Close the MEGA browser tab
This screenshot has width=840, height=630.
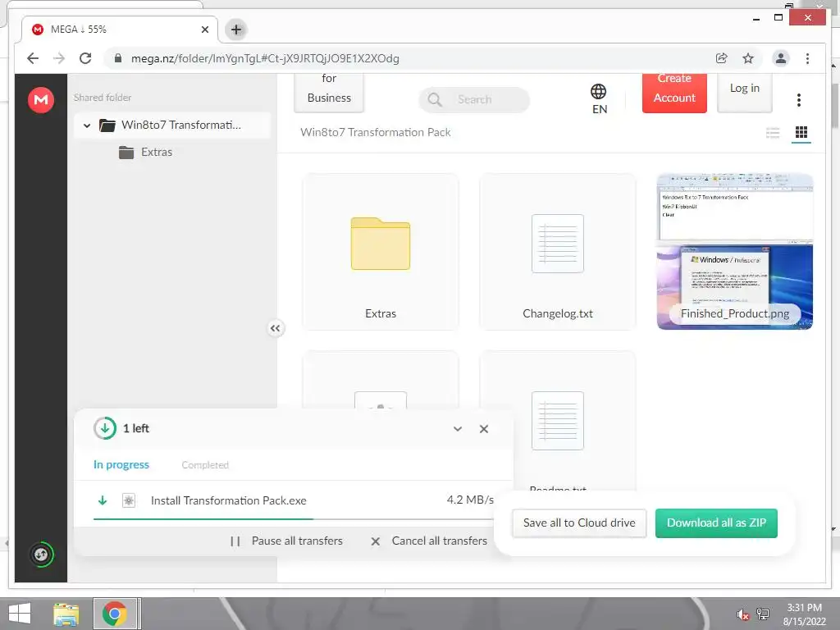204,30
